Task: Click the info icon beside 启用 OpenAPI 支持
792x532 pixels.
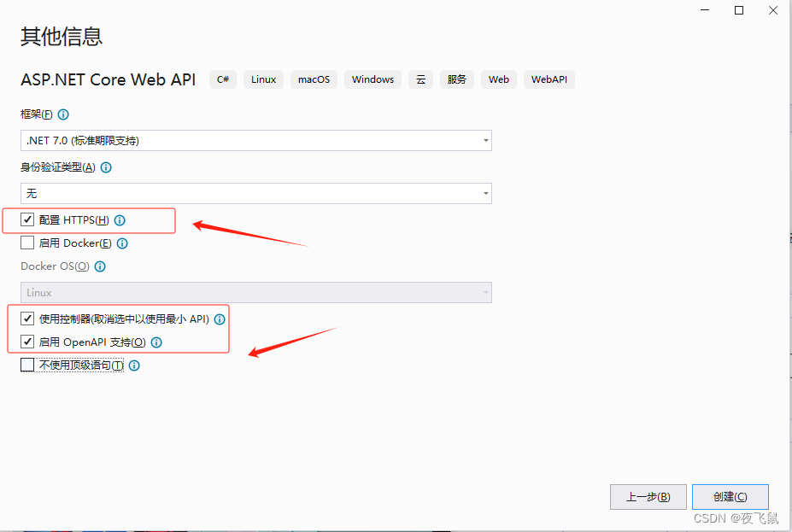Action: tap(156, 342)
